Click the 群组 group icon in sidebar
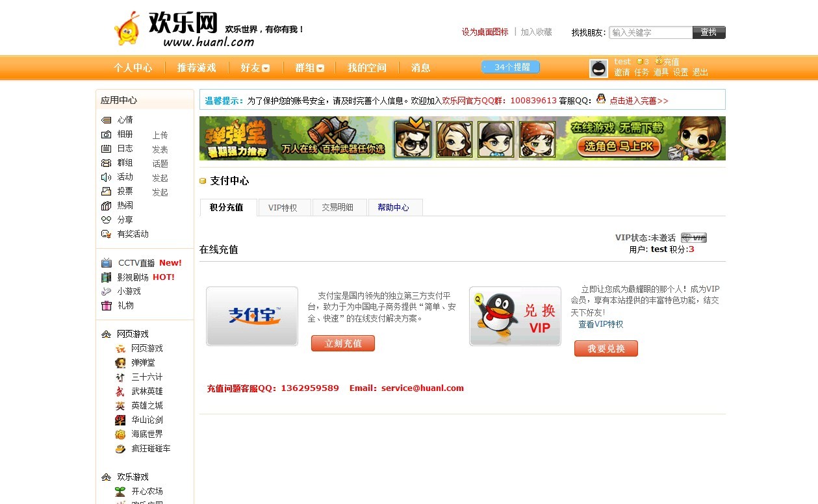 (107, 163)
